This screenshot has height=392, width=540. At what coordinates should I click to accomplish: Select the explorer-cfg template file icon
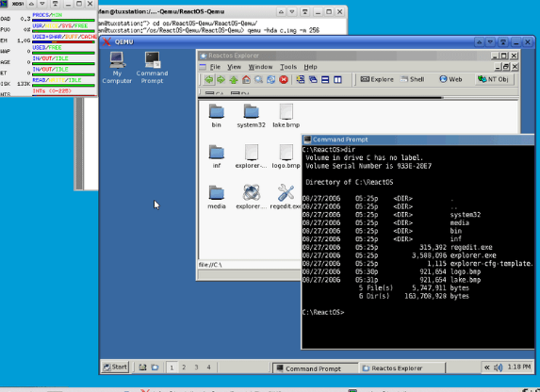click(252, 153)
